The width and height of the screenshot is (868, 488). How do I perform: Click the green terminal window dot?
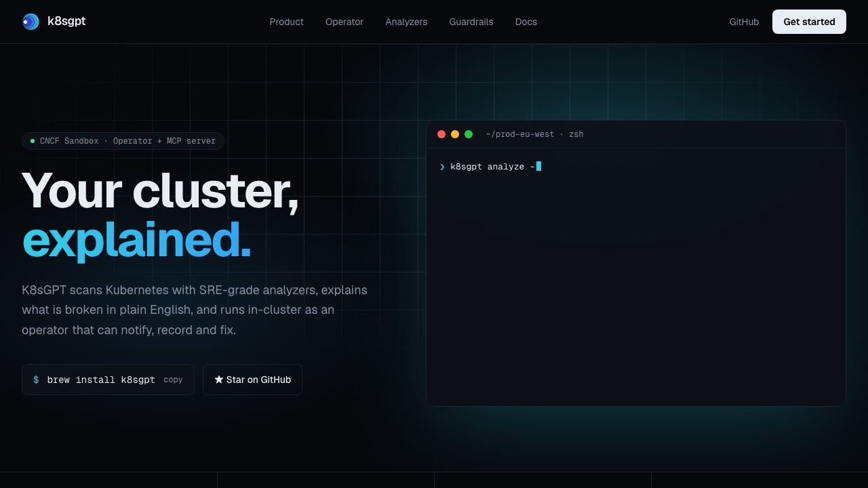coord(469,134)
